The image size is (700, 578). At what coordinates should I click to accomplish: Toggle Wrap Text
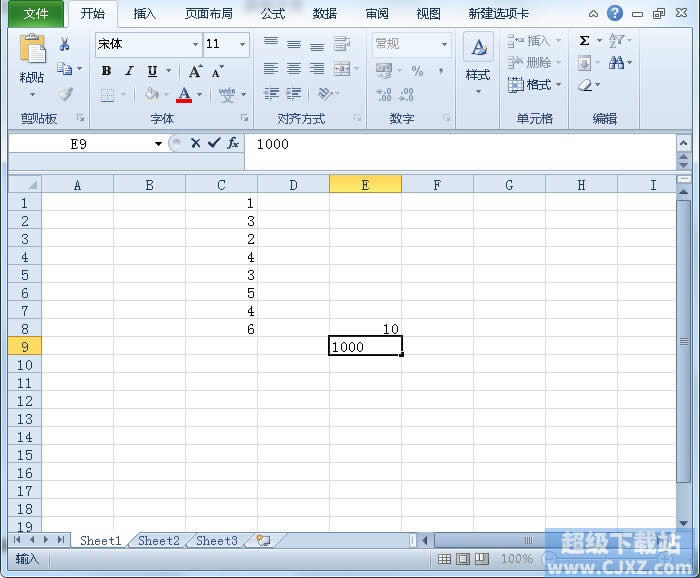coord(342,44)
